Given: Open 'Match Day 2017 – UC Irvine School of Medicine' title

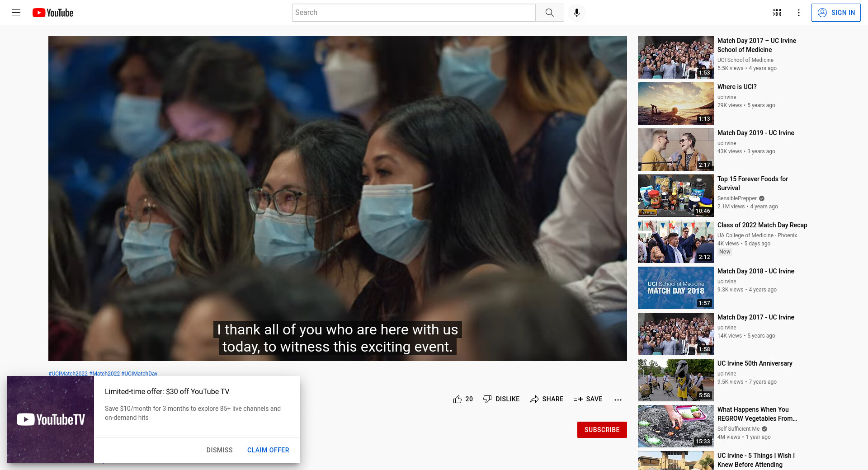Looking at the screenshot, I should pyautogui.click(x=757, y=45).
